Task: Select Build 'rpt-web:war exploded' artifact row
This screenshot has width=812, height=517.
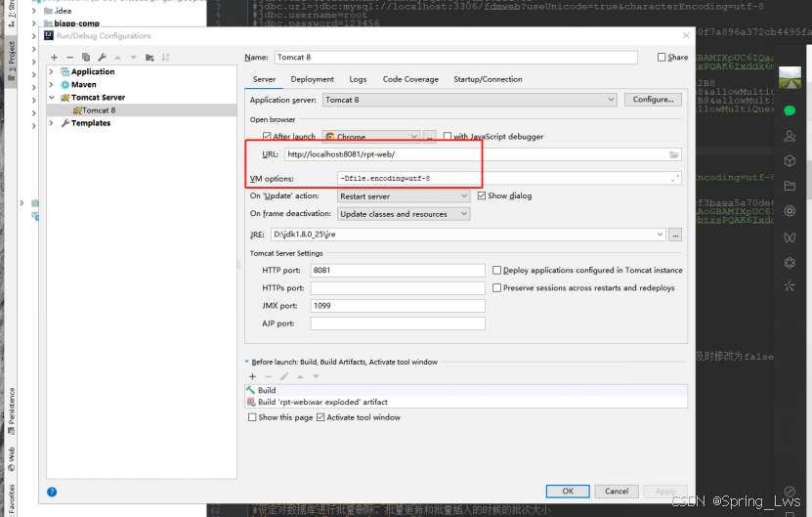Action: click(466, 402)
